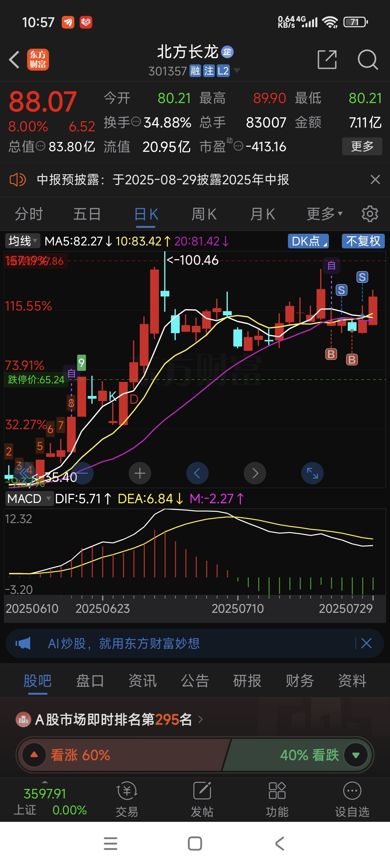Image resolution: width=390 pixels, height=868 pixels.
Task: Expand ranking chevron after 295名
Action: [x=201, y=719]
